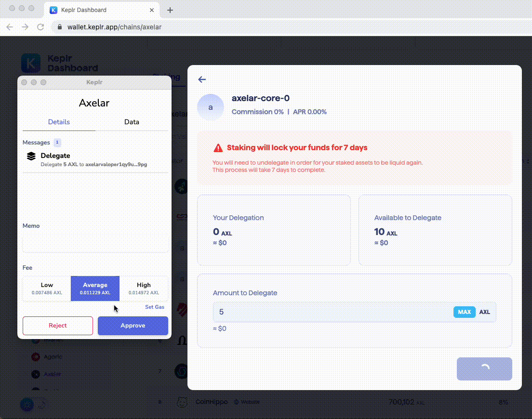Click the 'APR 0.00%' text
Viewport: 532px width, 419px height.
pyautogui.click(x=310, y=112)
